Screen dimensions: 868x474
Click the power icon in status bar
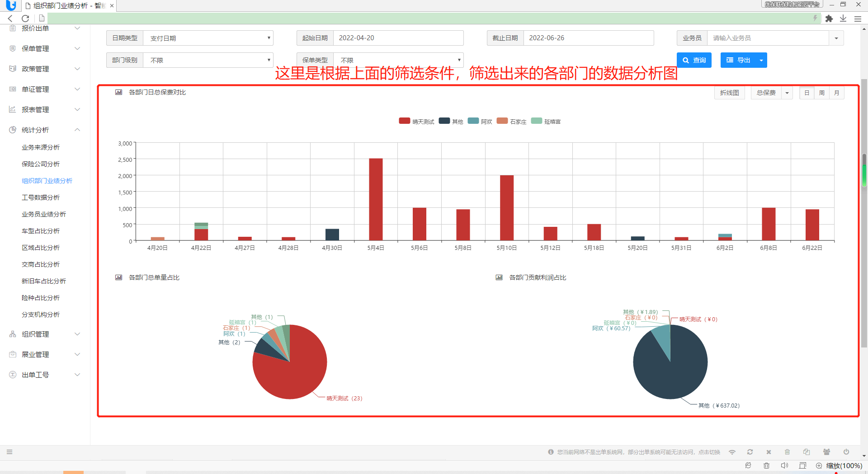[846, 452]
